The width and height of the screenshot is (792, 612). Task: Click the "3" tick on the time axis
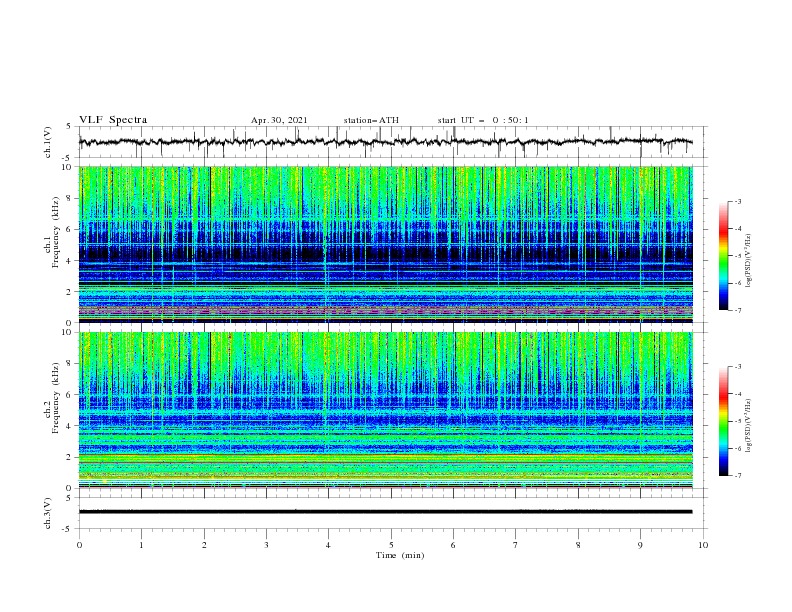[266, 545]
